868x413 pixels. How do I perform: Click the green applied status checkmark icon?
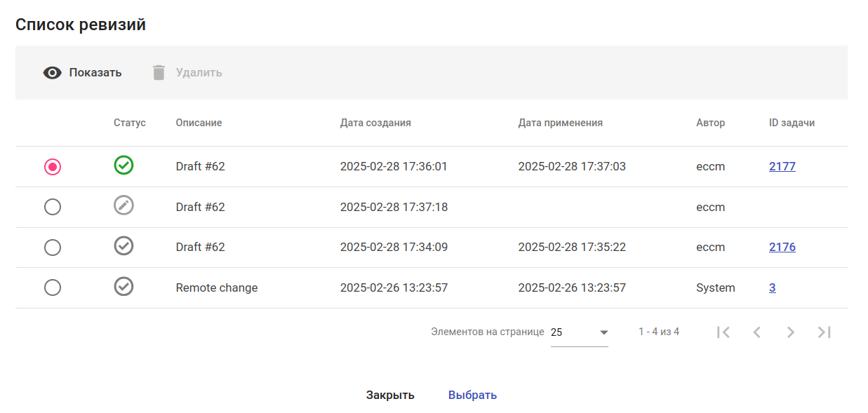click(123, 165)
